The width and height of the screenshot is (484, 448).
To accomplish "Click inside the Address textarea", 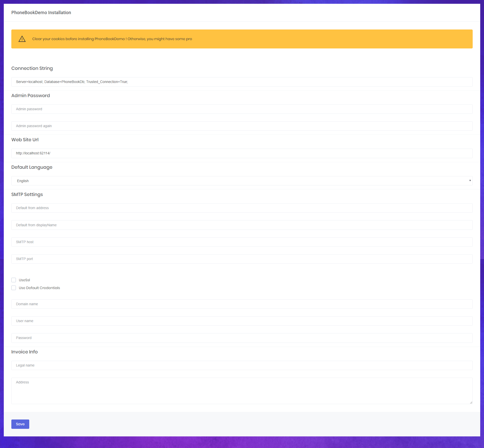I will [242, 391].
